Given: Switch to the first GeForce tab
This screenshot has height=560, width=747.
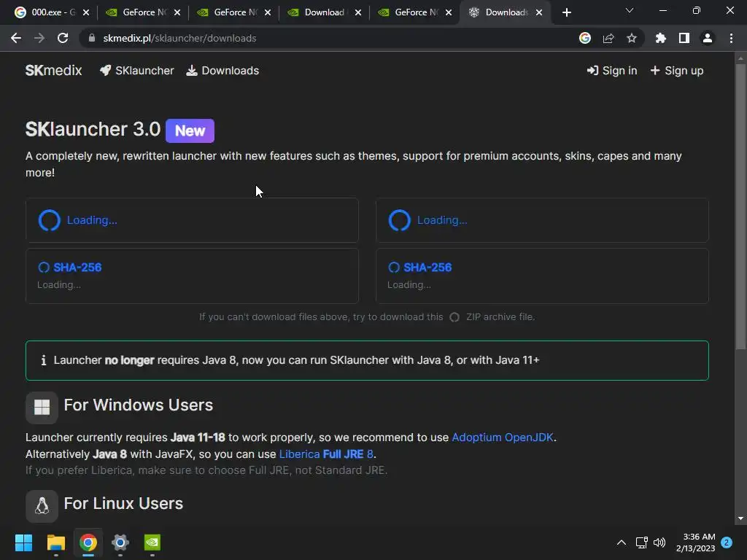Looking at the screenshot, I should [x=143, y=12].
